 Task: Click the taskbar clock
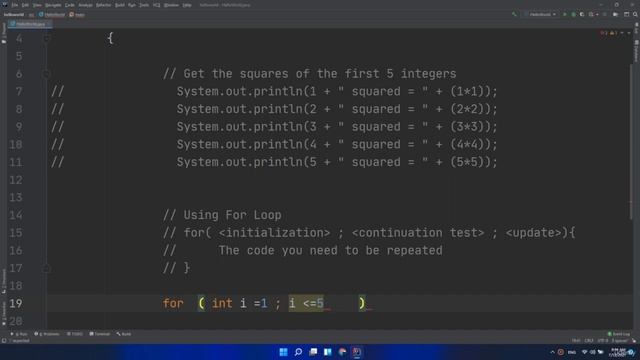coord(618,352)
